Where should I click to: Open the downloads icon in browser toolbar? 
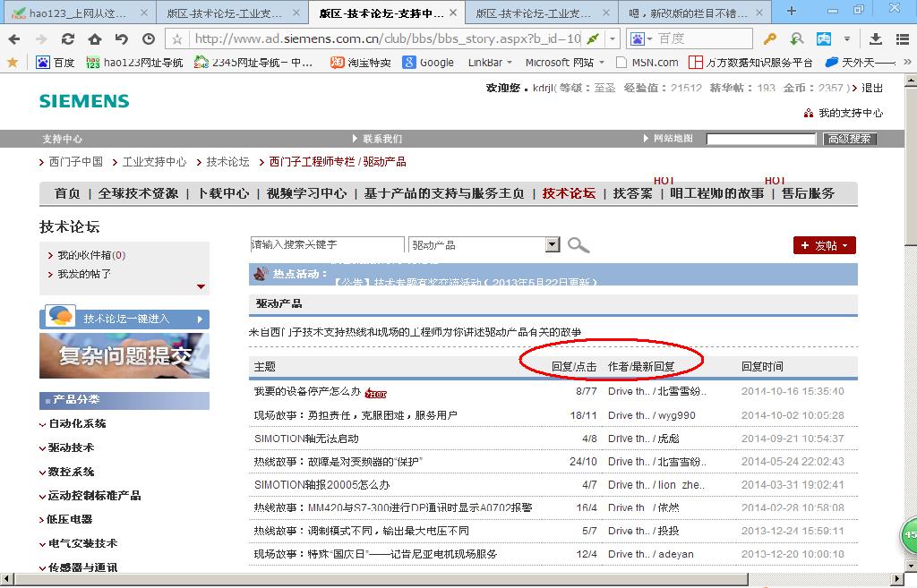[x=876, y=39]
